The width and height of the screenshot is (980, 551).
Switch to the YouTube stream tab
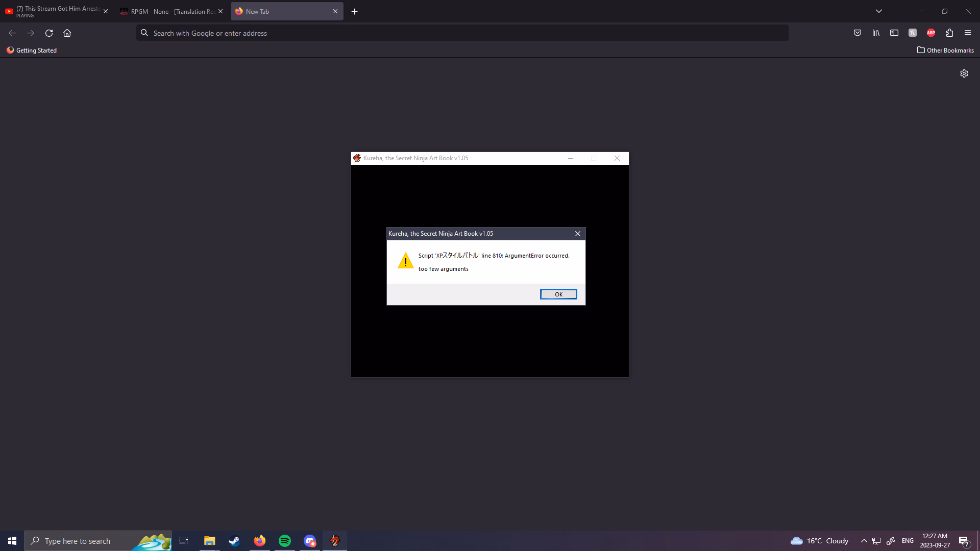(54, 11)
